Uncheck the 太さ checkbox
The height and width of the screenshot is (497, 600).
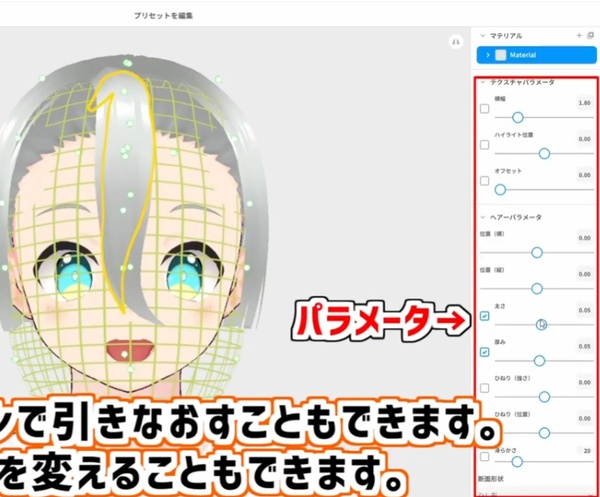pos(485,316)
